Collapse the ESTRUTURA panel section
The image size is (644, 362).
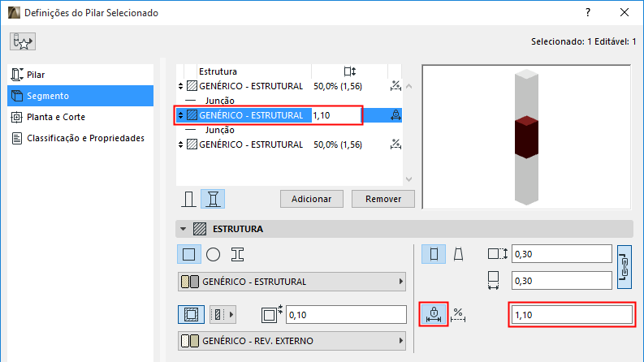coord(183,230)
